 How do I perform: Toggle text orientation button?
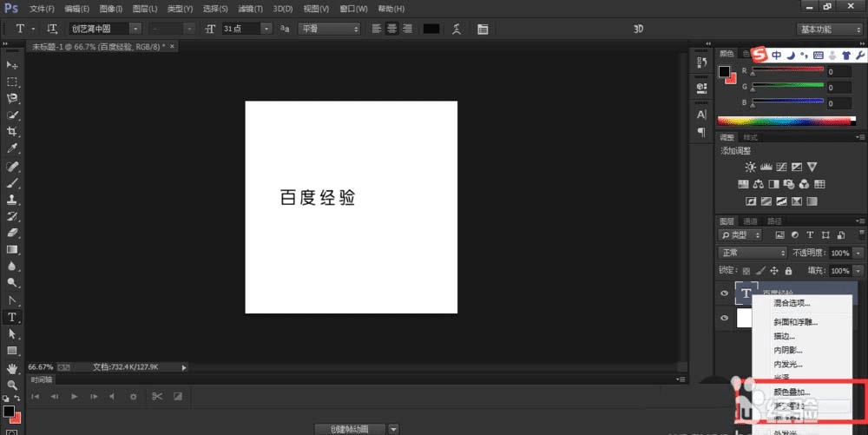(52, 29)
